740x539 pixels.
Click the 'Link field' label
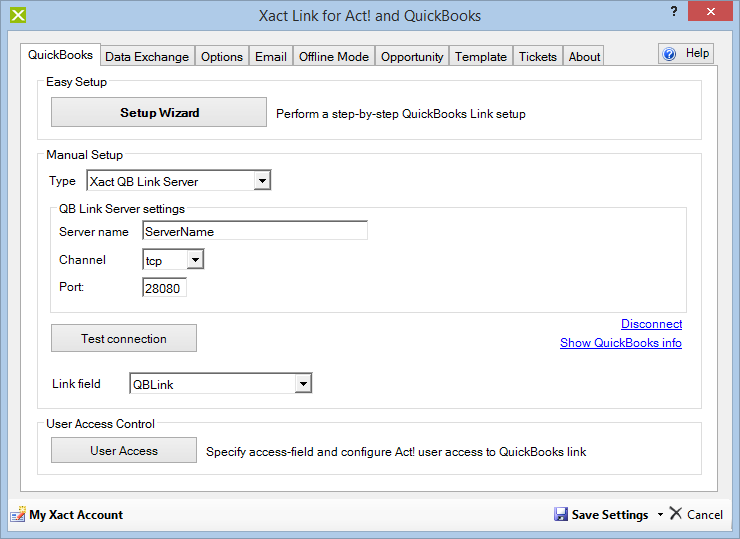tap(76, 384)
